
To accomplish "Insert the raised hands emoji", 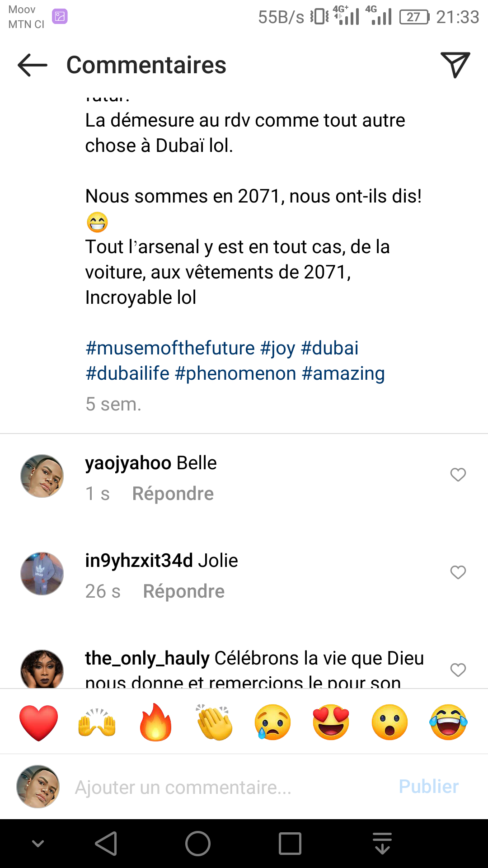I will (x=97, y=722).
